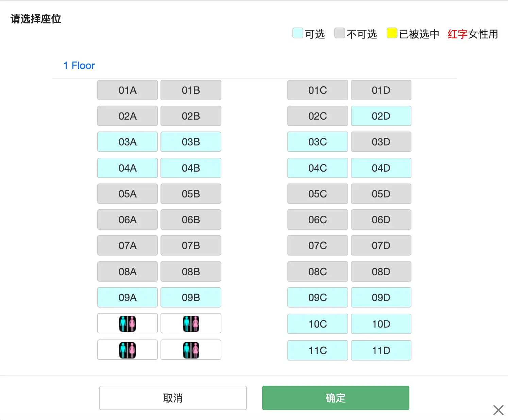Close the seat selection dialog with X
The height and width of the screenshot is (420, 508).
498,410
